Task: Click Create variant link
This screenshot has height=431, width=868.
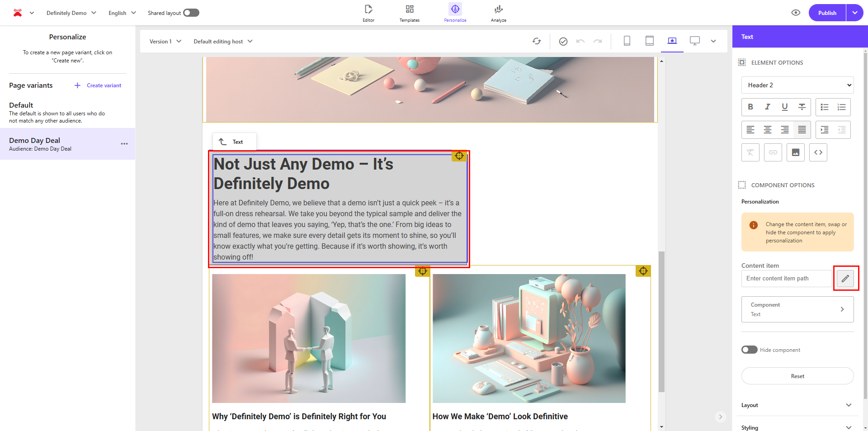Action: click(98, 85)
